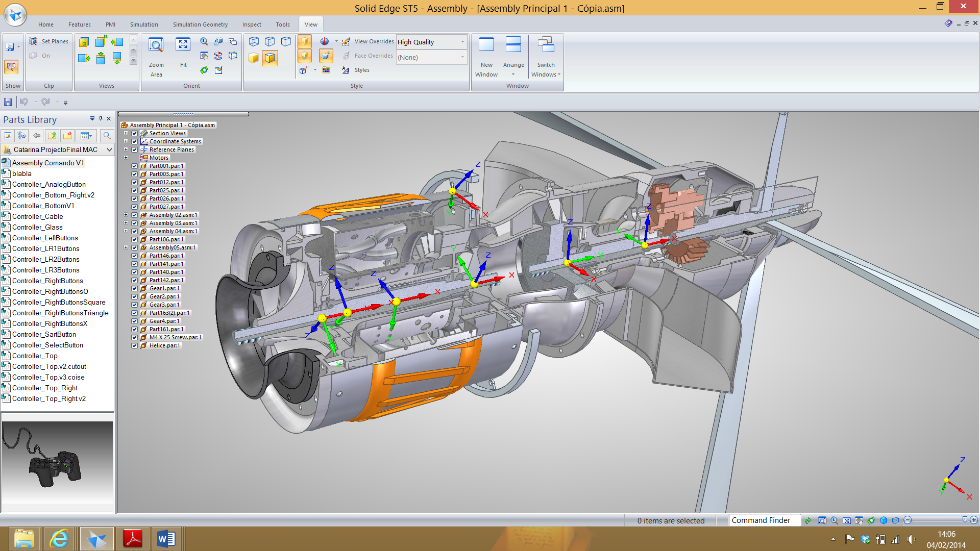Expand Assembly05.asm:1 tree node
The image size is (980, 551).
coord(126,247)
